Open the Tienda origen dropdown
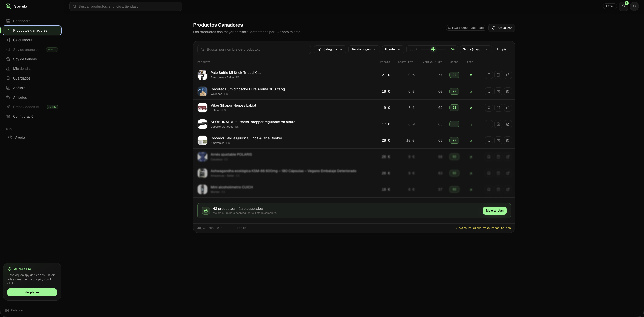644x317 pixels. [364, 49]
